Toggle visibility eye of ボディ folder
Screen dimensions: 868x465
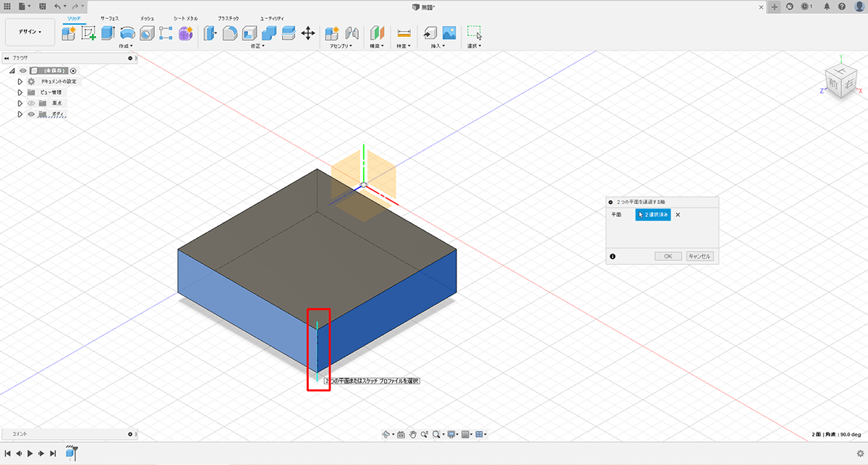(31, 114)
